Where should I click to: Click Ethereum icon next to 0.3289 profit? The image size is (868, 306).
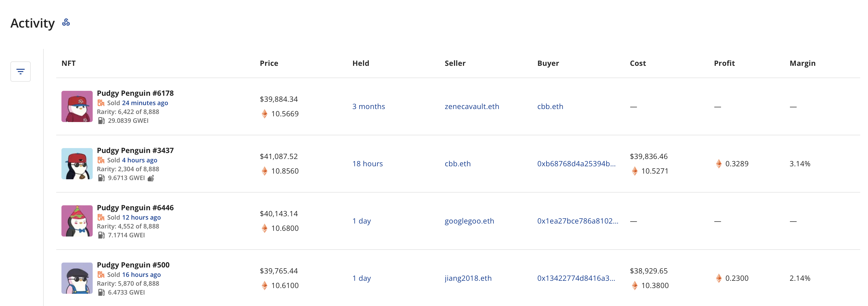point(719,164)
